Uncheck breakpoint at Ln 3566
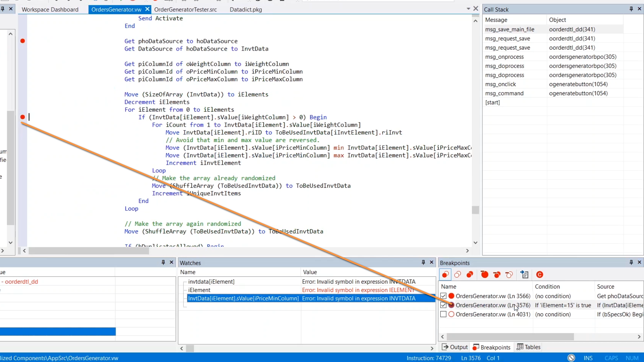 (443, 296)
